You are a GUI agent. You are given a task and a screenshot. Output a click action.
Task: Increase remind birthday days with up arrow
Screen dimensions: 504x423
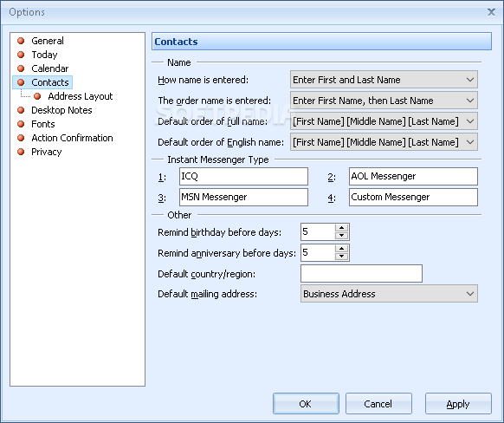pos(341,228)
